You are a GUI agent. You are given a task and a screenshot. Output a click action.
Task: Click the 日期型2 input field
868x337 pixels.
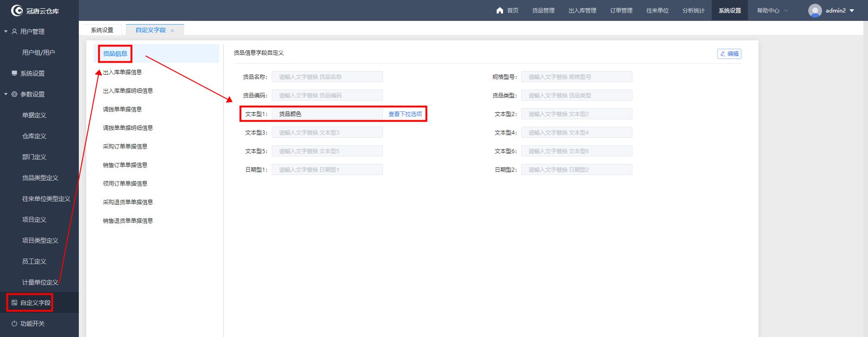[577, 170]
